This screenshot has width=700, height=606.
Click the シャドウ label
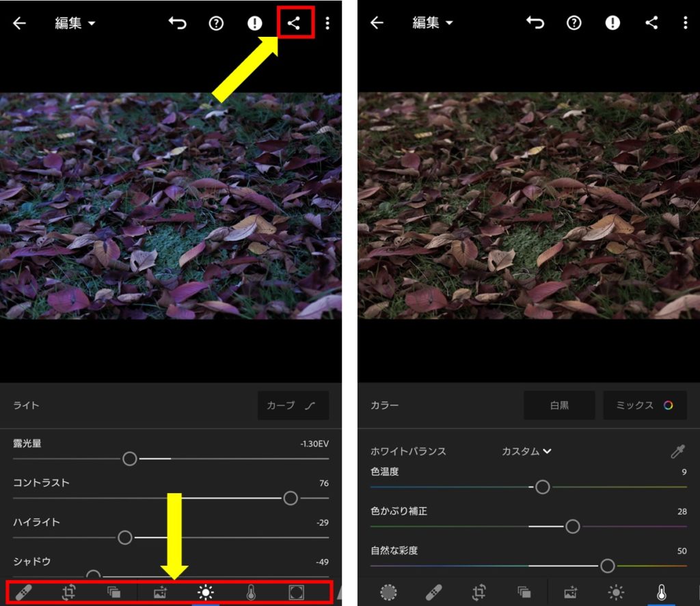[31, 562]
